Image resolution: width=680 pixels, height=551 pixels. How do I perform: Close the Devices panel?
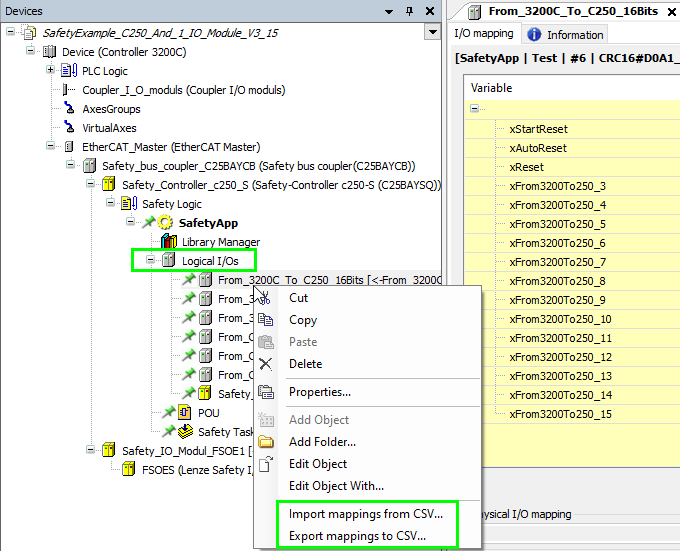pos(430,11)
